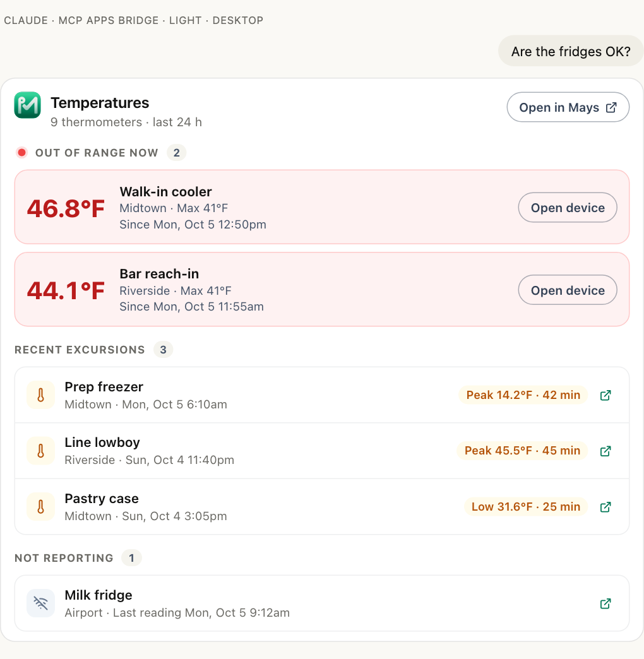Image resolution: width=644 pixels, height=659 pixels.
Task: Open Pastry case excursion external link icon
Action: click(605, 507)
